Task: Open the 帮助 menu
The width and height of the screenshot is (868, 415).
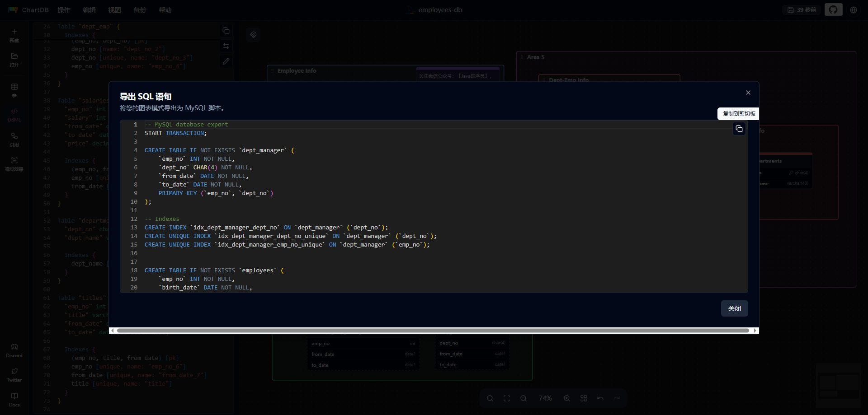Action: pos(165,10)
